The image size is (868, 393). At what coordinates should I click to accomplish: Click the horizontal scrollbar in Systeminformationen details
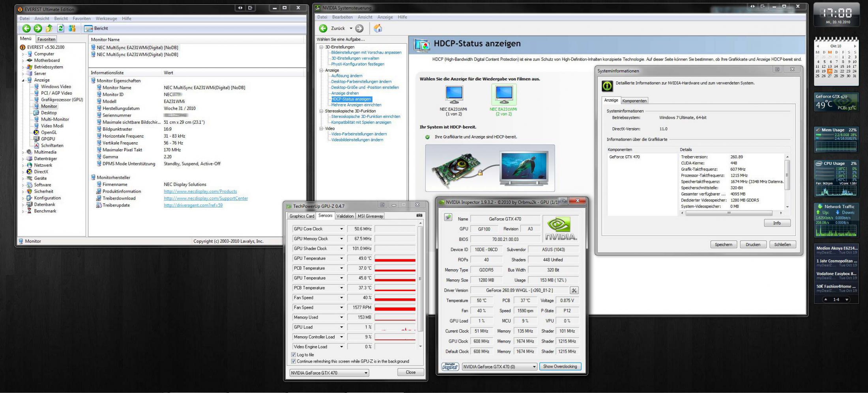(732, 213)
